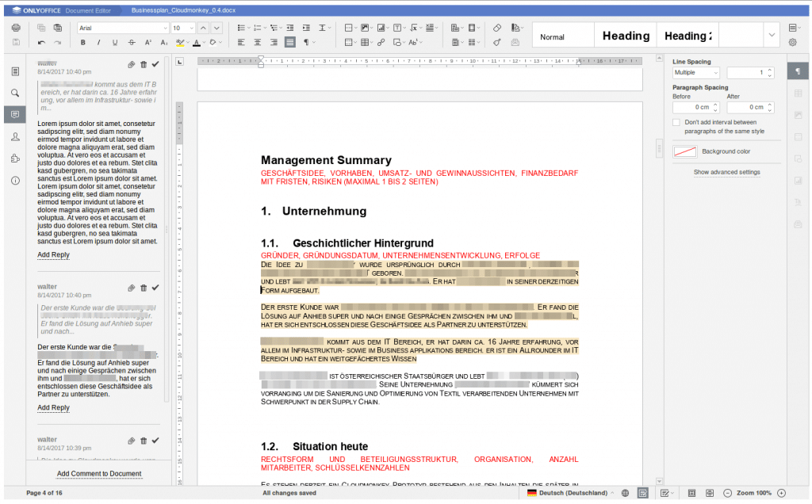Toggle the Comments panel in left sidebar
Image resolution: width=812 pixels, height=504 pixels.
[16, 114]
